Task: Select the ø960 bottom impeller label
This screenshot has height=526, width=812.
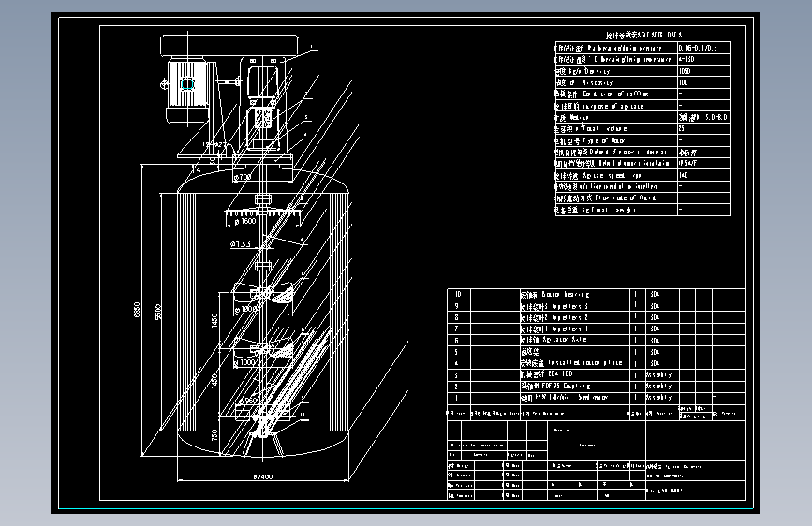Action: click(247, 401)
